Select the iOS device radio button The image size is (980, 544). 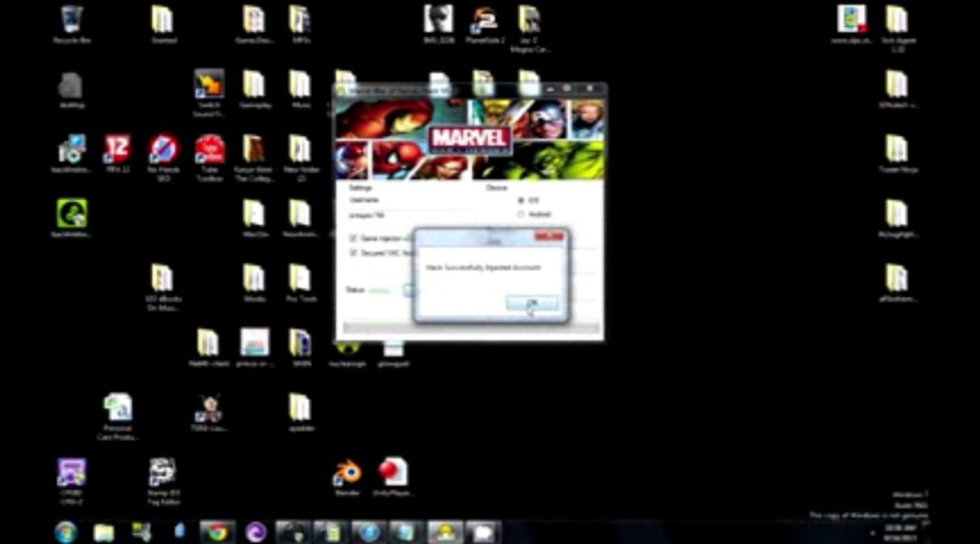tap(520, 201)
